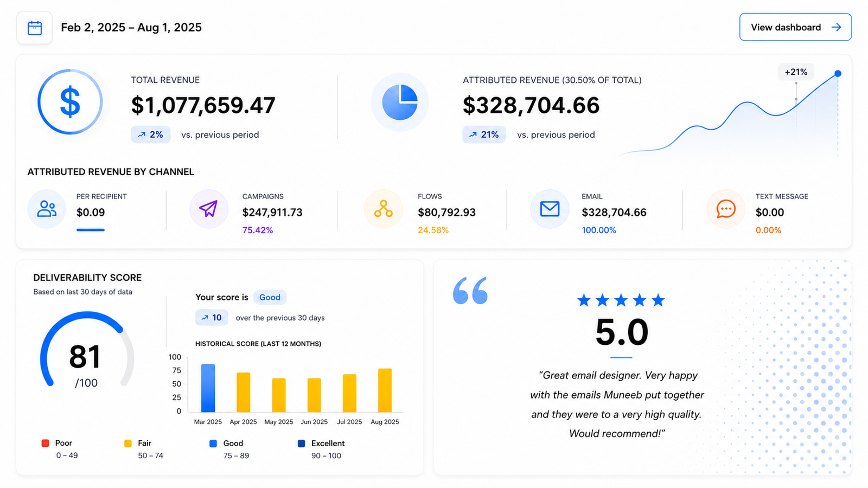Click the Flows connected-nodes icon
The image size is (868, 488).
384,209
